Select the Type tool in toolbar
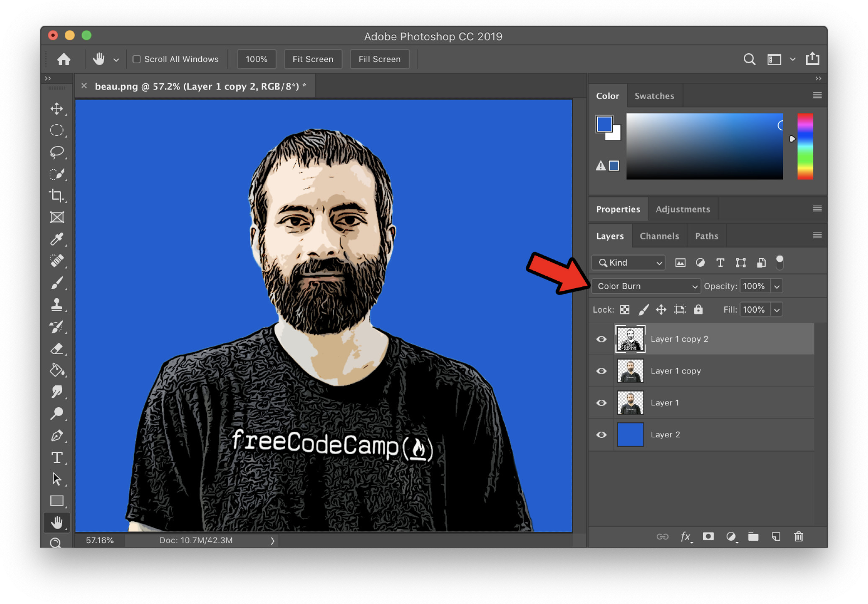This screenshot has height=604, width=868. point(56,457)
